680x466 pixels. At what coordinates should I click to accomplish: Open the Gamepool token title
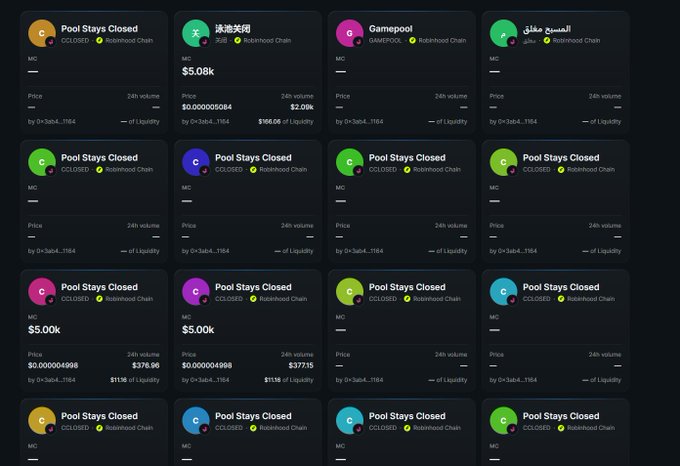pyautogui.click(x=391, y=29)
